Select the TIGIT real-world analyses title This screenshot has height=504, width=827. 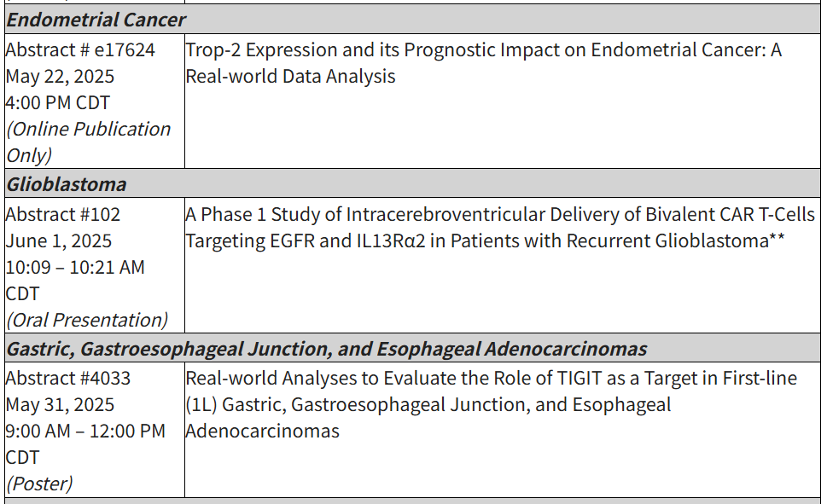pyautogui.click(x=491, y=404)
